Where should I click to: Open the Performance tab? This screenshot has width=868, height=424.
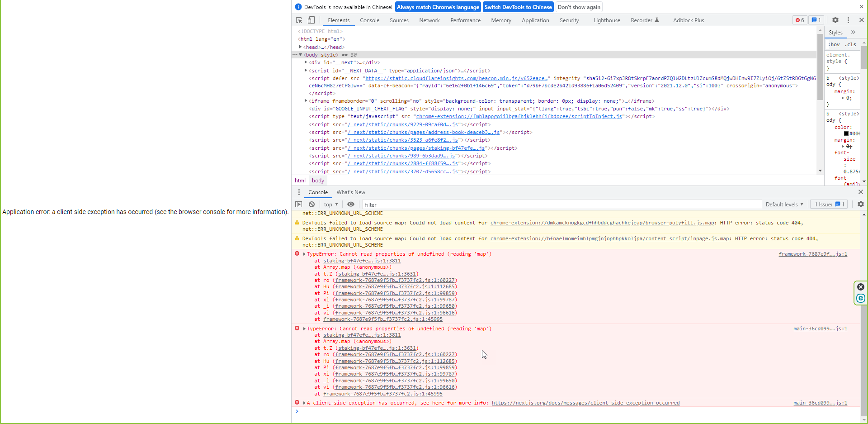(465, 20)
